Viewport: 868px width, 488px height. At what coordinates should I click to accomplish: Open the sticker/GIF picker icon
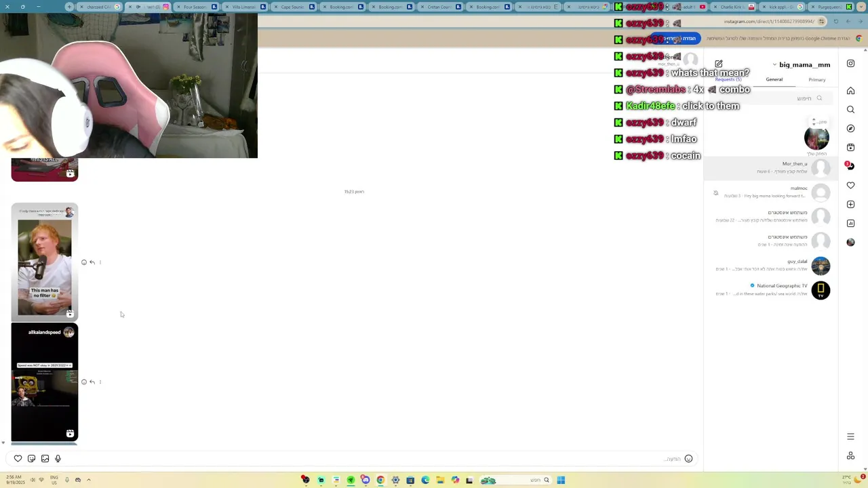pyautogui.click(x=31, y=459)
